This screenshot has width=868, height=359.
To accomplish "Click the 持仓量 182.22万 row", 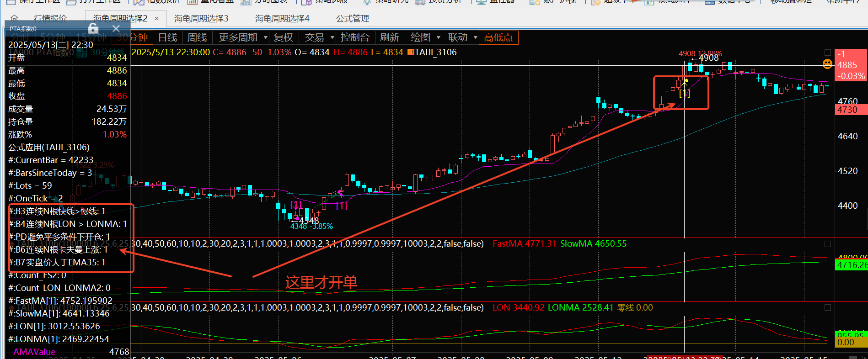I will pyautogui.click(x=68, y=121).
